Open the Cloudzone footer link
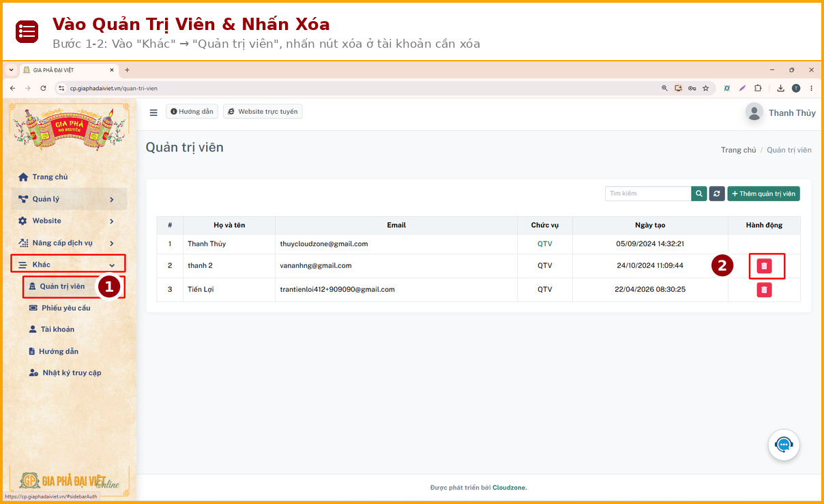Viewport: 824px width, 504px height. [510, 488]
